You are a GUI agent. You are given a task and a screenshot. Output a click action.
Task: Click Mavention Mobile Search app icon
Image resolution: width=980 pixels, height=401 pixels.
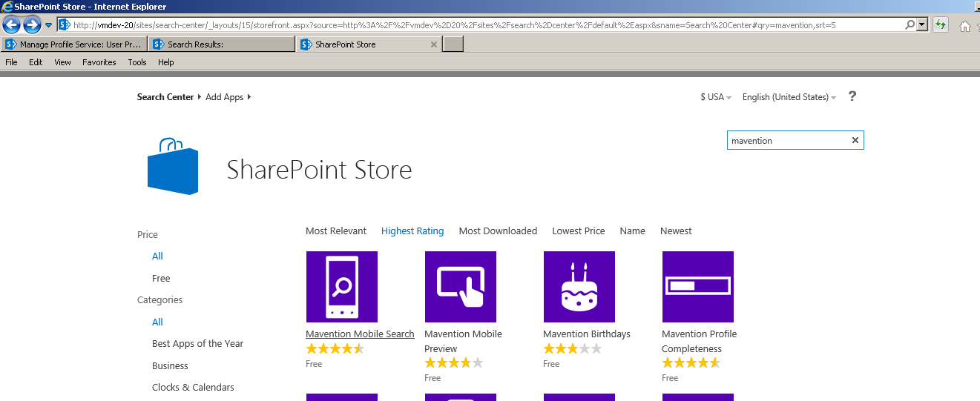[x=342, y=287]
